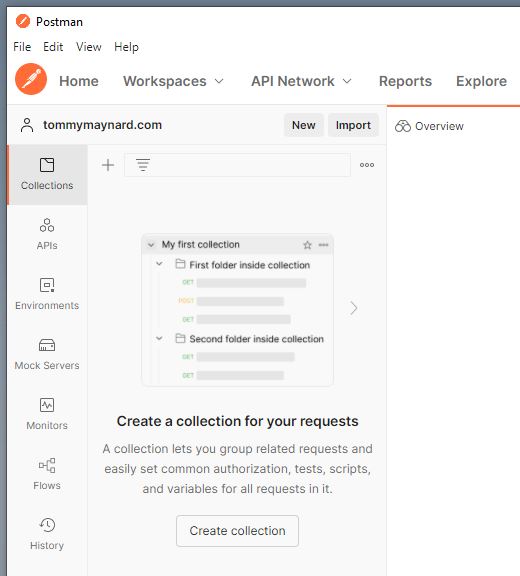Click the ellipsis on My first collection
Viewport: 520px width, 576px height.
pos(324,245)
